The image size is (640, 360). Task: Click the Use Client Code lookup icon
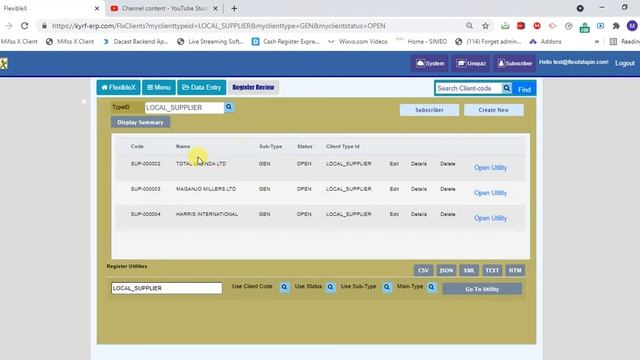point(284,287)
